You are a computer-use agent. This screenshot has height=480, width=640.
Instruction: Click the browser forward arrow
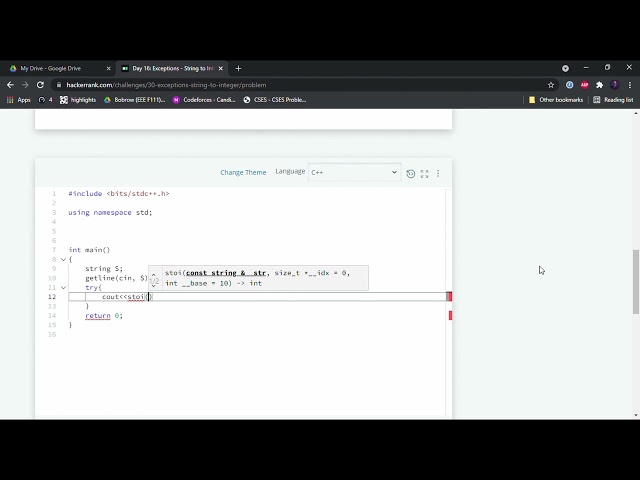pyautogui.click(x=25, y=85)
